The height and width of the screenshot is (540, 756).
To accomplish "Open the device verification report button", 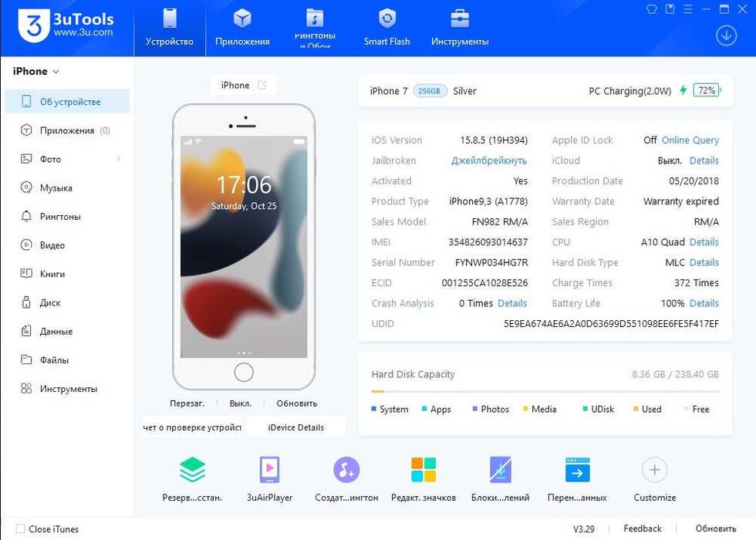I will 192,427.
